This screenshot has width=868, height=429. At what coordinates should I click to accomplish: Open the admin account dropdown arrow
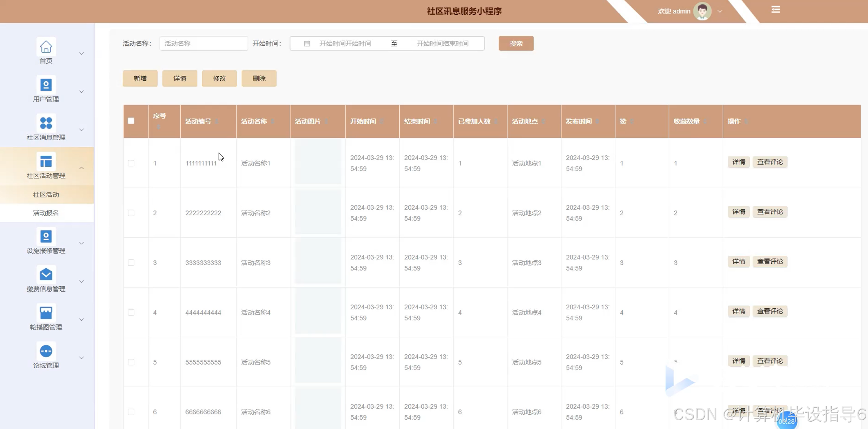tap(720, 11)
